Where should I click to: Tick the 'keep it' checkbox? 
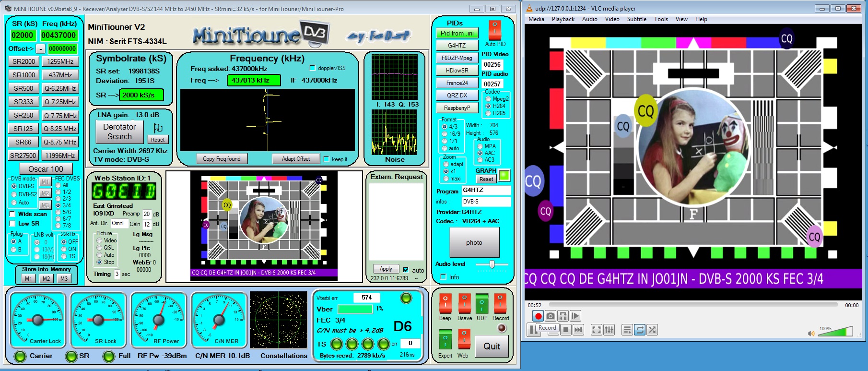(x=327, y=159)
